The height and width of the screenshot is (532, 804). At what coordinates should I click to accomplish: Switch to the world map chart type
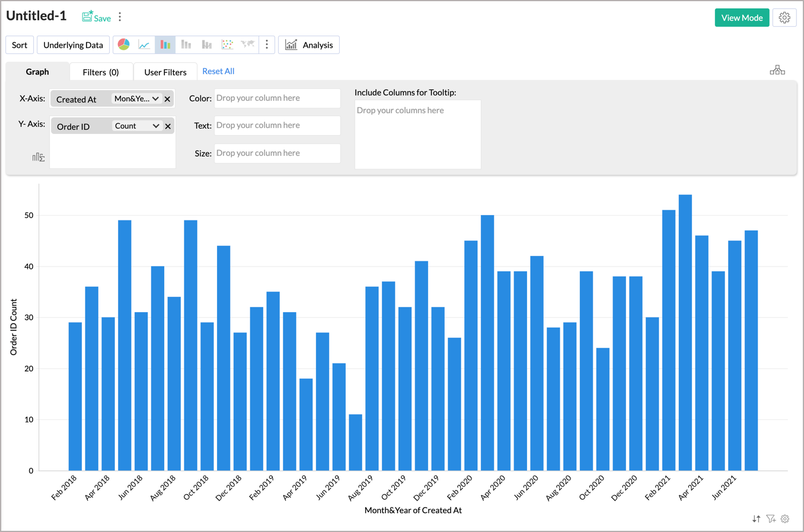[247, 44]
